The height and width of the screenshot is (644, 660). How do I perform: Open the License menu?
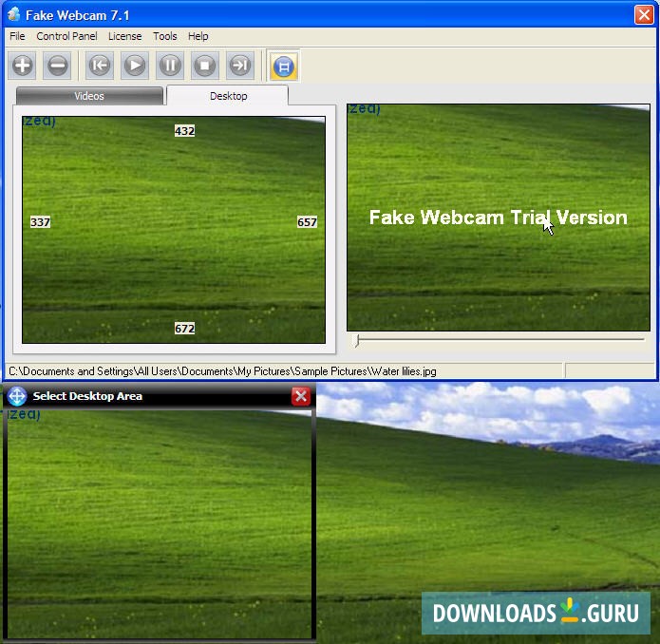click(x=125, y=36)
